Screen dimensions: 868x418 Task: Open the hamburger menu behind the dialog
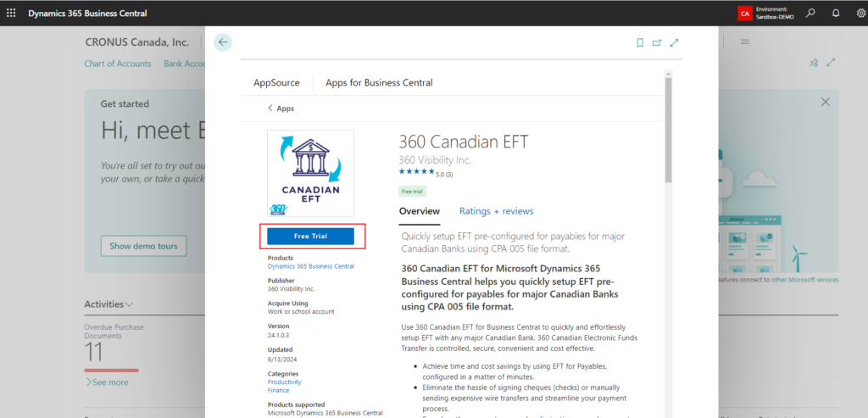click(x=744, y=42)
